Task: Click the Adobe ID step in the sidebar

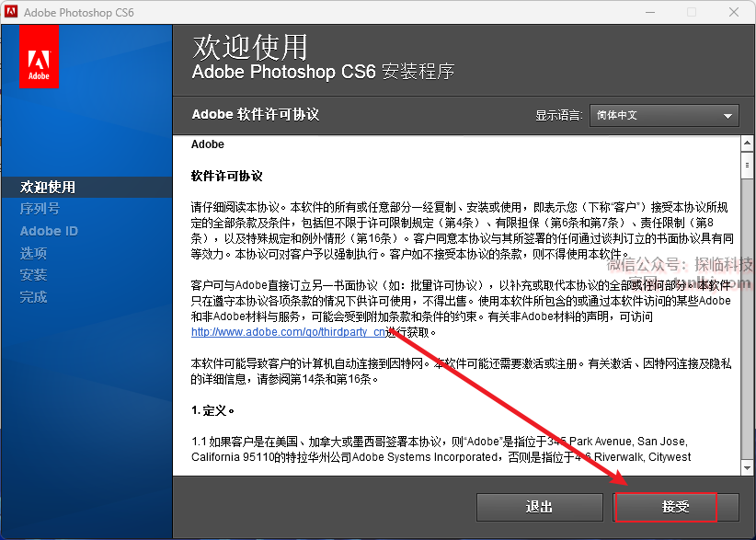Action: click(x=49, y=231)
